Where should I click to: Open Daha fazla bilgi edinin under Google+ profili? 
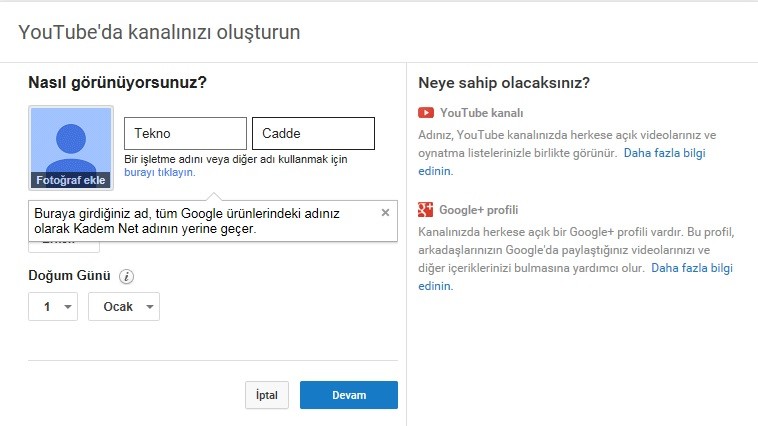click(692, 268)
